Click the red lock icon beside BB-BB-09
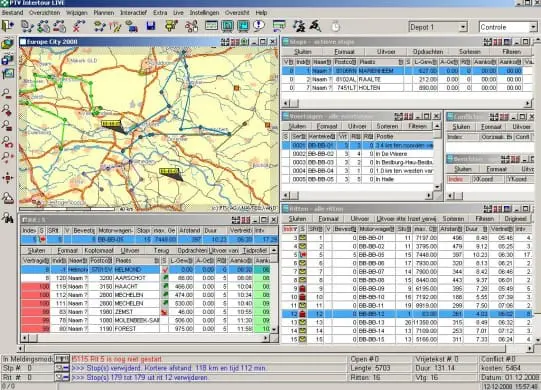This screenshot has height=390, width=541. click(x=302, y=289)
